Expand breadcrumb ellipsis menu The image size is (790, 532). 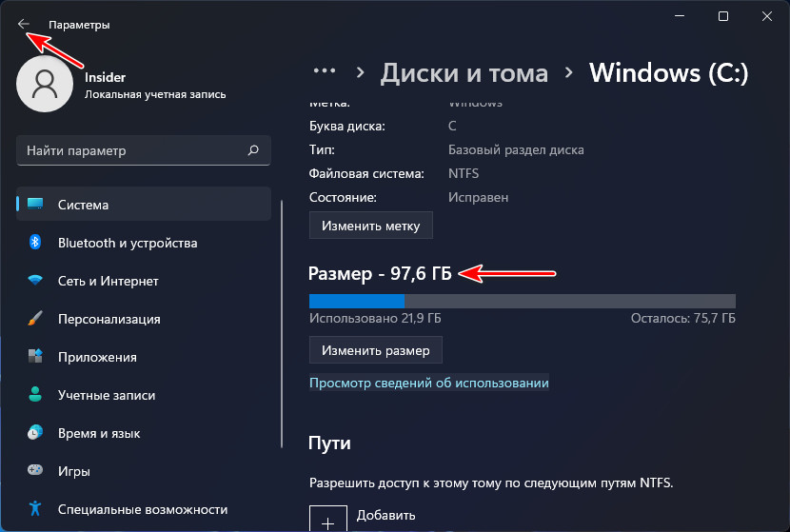[325, 71]
